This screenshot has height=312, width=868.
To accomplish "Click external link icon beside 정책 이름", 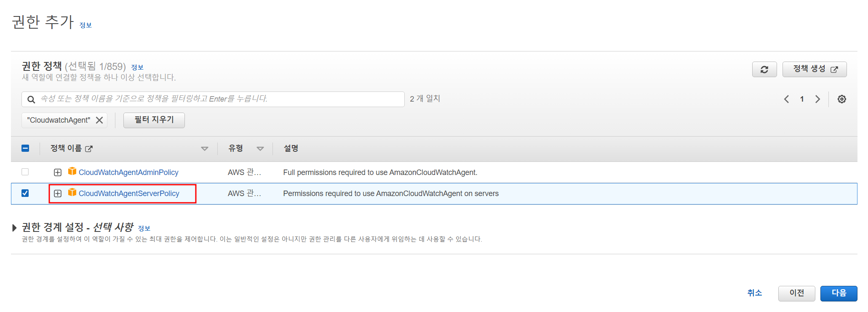I will point(89,149).
